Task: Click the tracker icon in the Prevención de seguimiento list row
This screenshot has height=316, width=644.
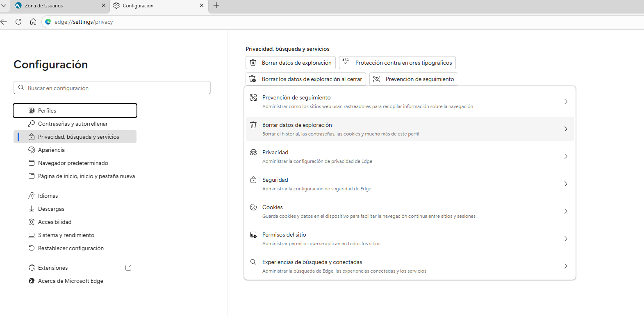Action: [253, 97]
